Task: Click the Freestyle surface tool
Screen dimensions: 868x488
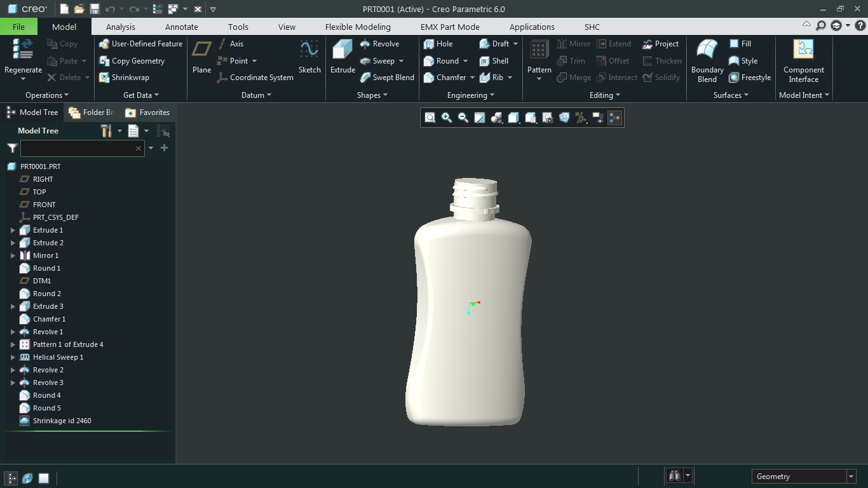Action: tap(750, 78)
